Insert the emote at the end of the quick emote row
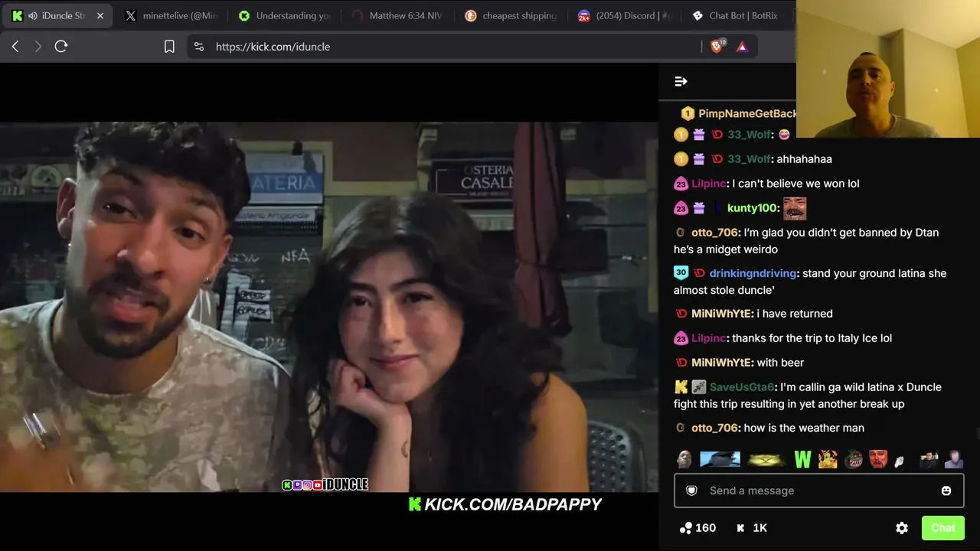Image resolution: width=980 pixels, height=551 pixels. click(x=954, y=459)
